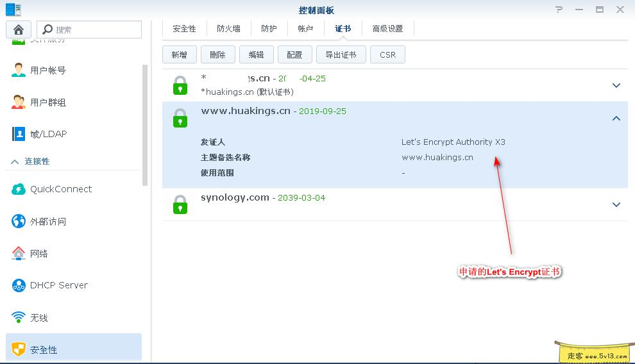Image resolution: width=635 pixels, height=364 pixels.
Task: Click the Control Panel app icon in title bar
Action: point(13,9)
